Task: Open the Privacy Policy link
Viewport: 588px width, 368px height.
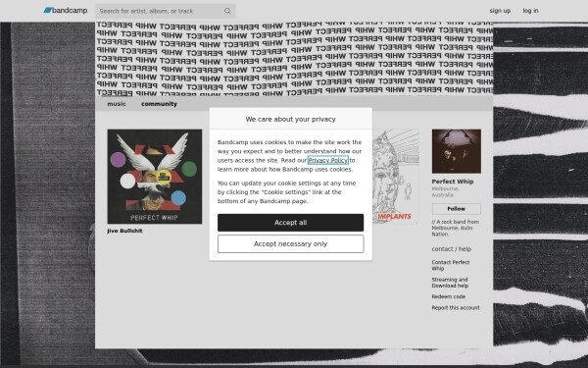Action: point(327,160)
